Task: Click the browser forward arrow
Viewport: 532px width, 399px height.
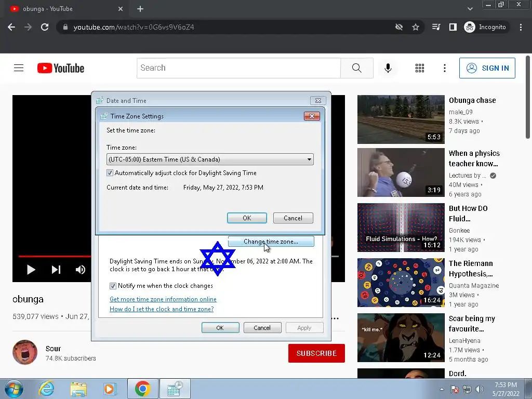Action: [28, 27]
